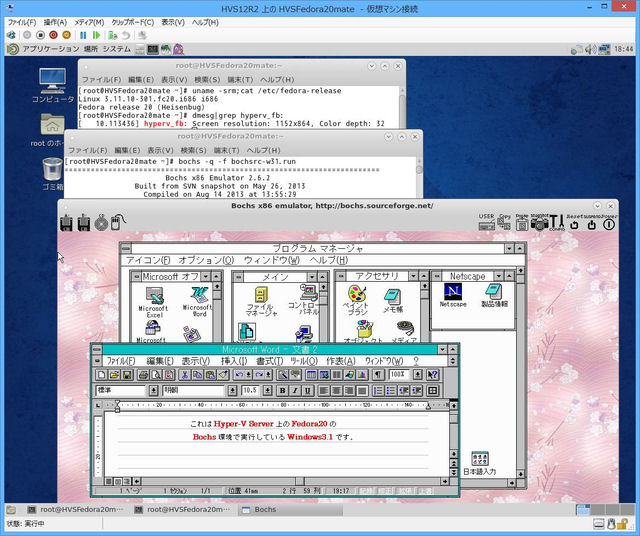The height and width of the screenshot is (536, 640).
Task: Expand the zoom 100% dropdown in Word
Action: 418,374
